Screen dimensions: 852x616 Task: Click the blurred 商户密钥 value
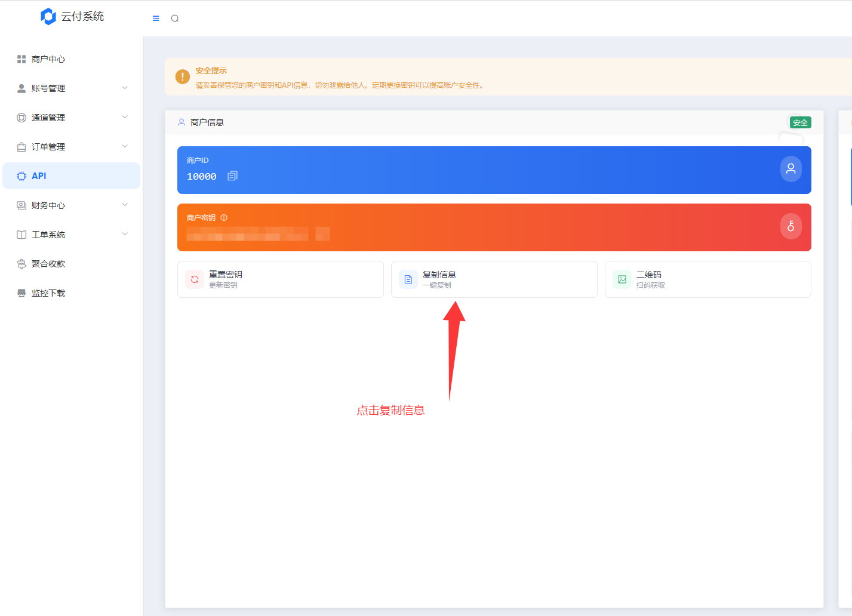click(258, 233)
